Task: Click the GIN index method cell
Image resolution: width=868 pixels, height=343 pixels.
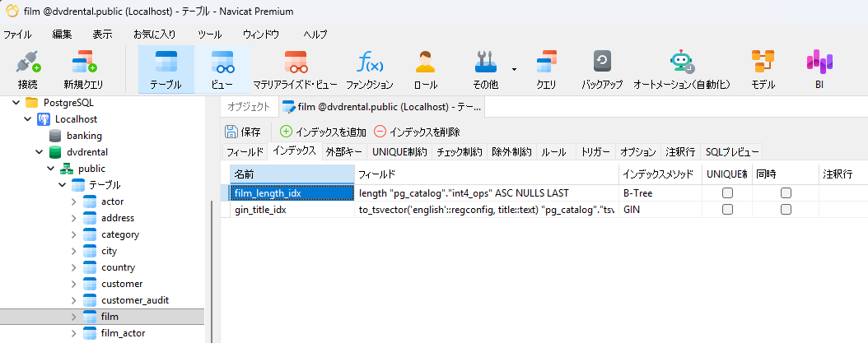Action: click(x=660, y=210)
